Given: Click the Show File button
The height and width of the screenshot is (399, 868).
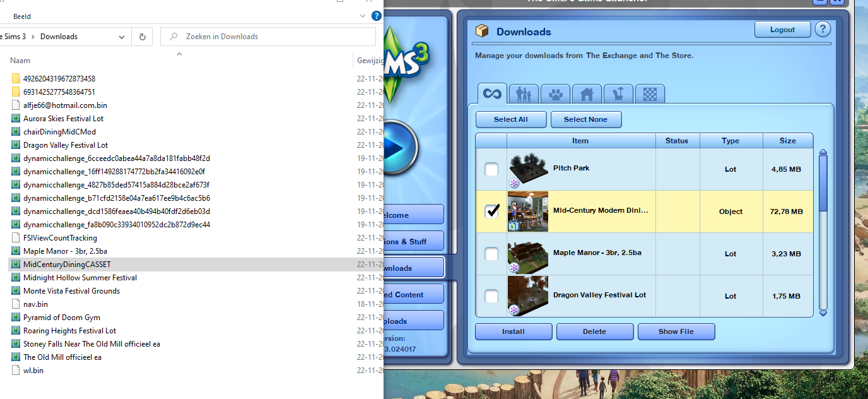Looking at the screenshot, I should click(676, 331).
